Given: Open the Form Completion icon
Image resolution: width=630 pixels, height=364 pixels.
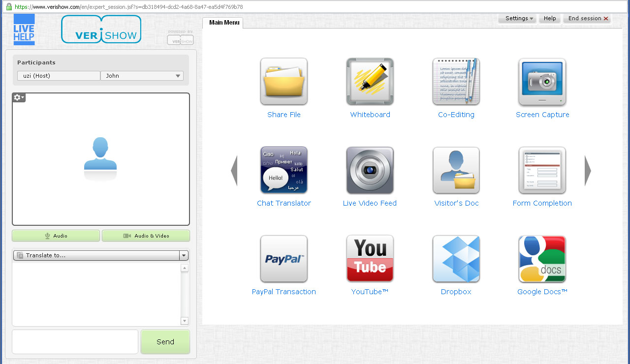Looking at the screenshot, I should tap(542, 170).
